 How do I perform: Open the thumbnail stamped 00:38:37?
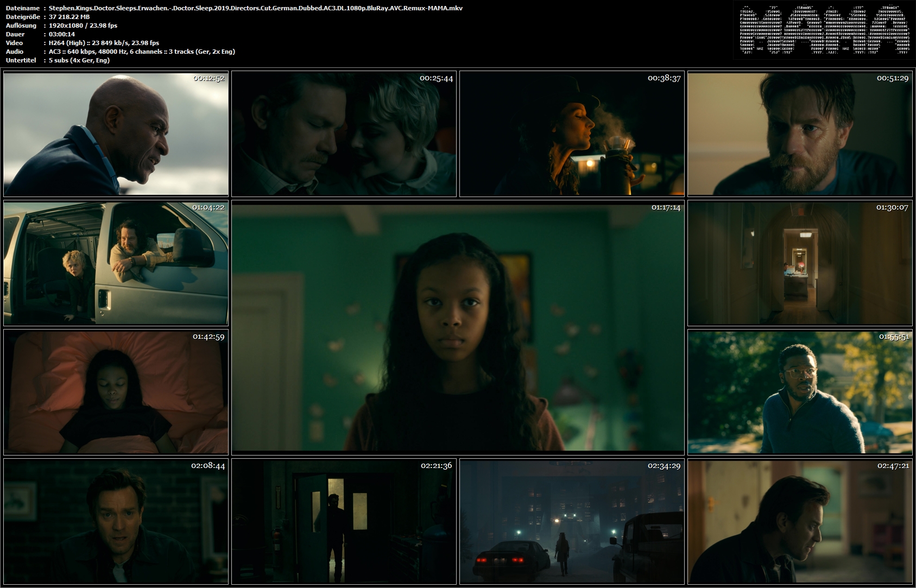tap(572, 134)
